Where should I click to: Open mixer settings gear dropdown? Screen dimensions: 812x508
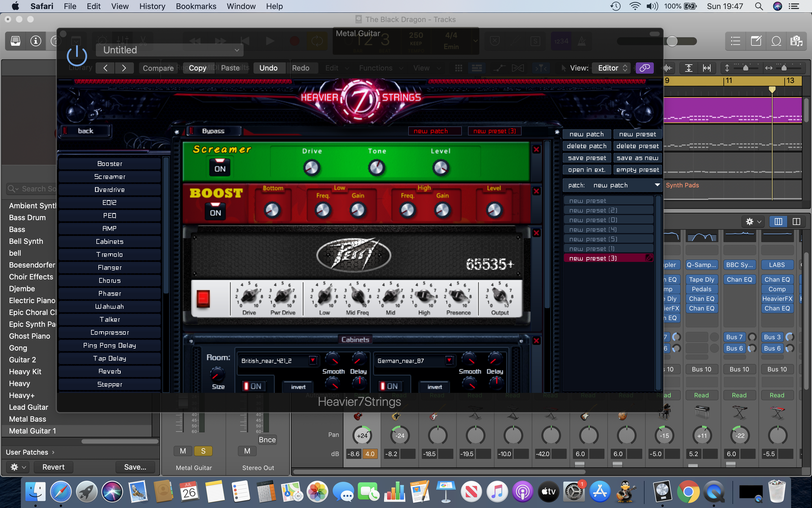click(753, 222)
